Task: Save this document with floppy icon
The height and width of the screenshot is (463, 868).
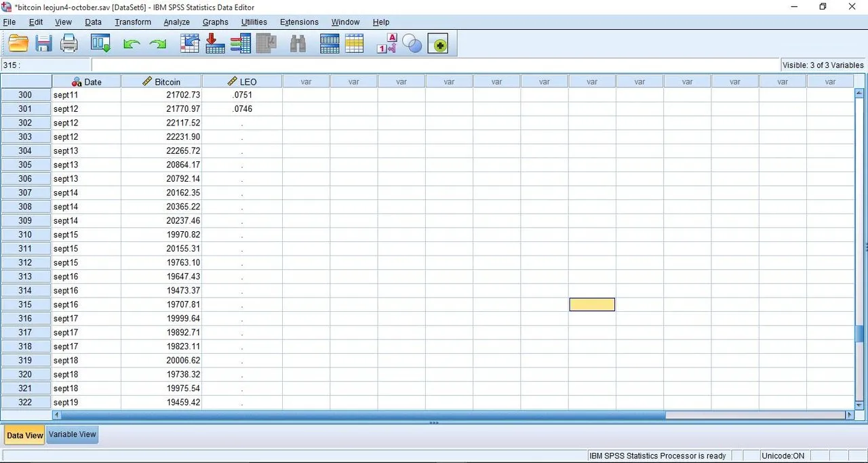Action: point(44,44)
